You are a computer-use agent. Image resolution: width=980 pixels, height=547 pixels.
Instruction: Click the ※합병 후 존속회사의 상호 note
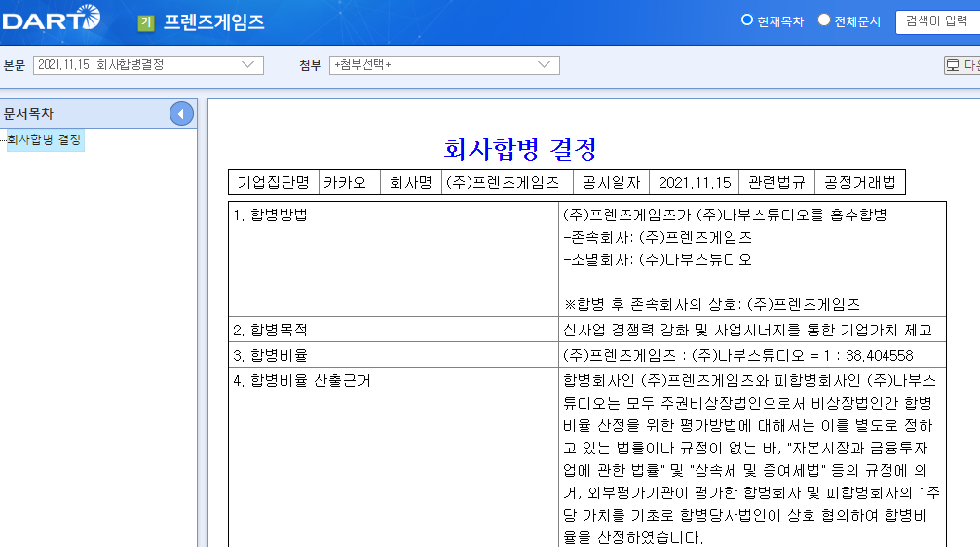tap(712, 305)
